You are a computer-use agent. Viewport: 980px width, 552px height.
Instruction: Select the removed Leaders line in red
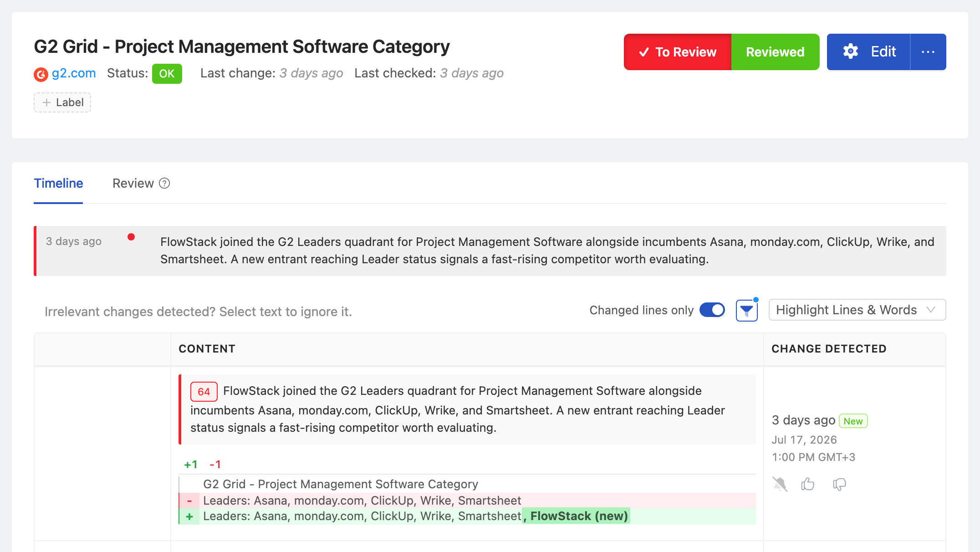coord(467,501)
